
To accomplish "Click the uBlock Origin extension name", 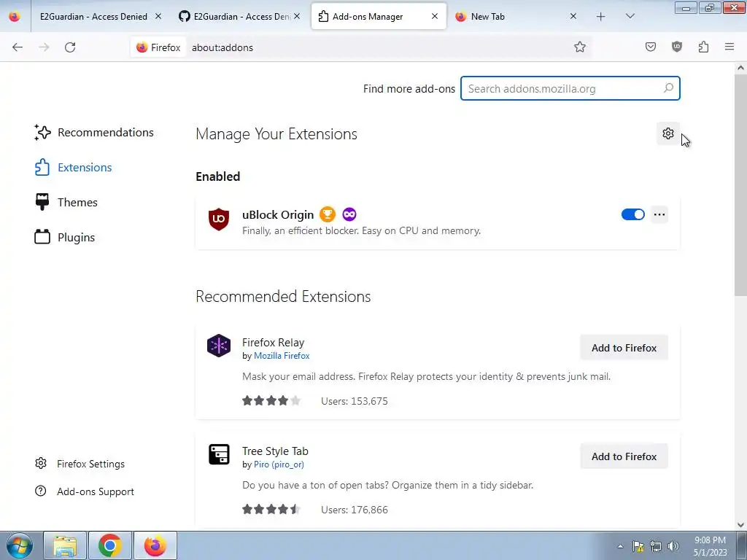I will (278, 215).
